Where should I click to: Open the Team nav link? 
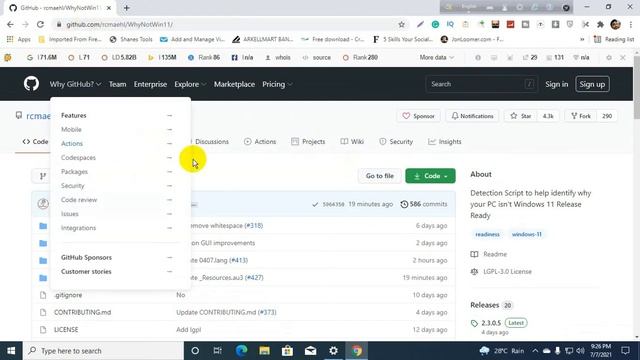point(117,84)
